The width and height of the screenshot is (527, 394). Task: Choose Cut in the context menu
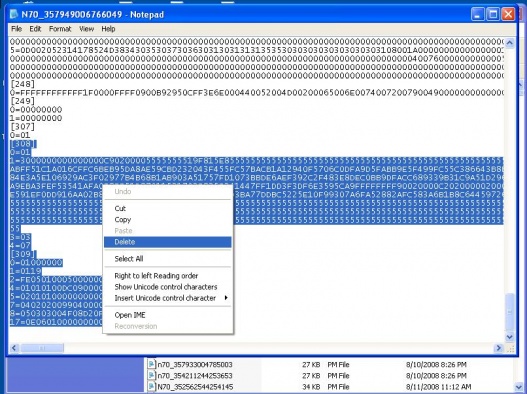click(x=167, y=208)
